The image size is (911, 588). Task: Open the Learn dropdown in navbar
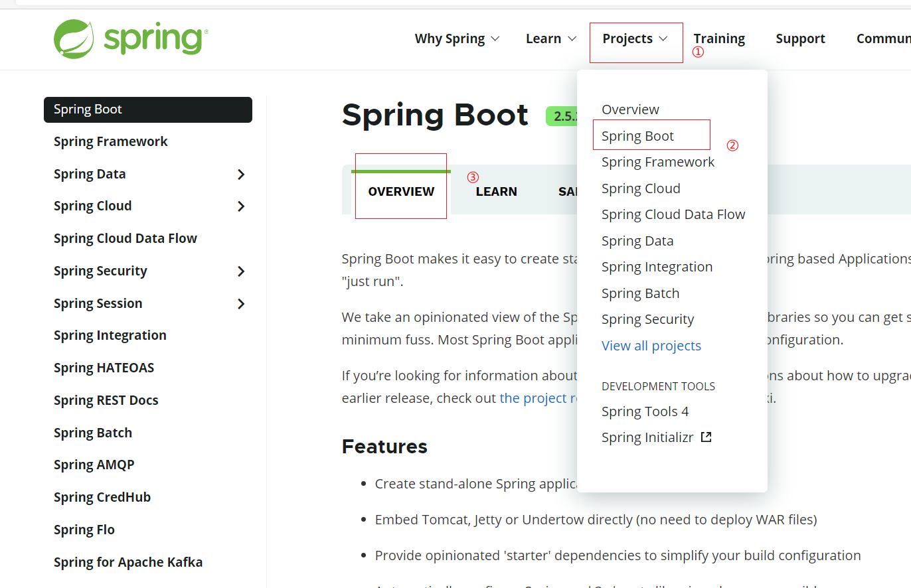(551, 38)
